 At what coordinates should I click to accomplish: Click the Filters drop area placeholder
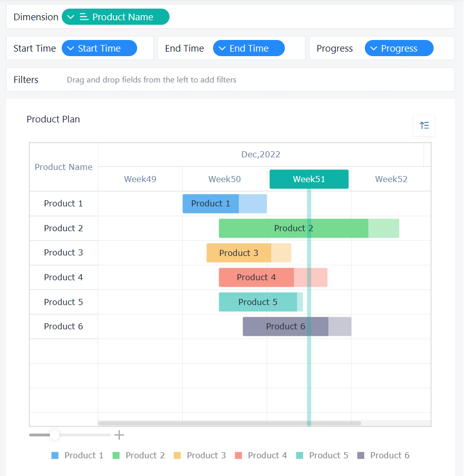tap(151, 80)
